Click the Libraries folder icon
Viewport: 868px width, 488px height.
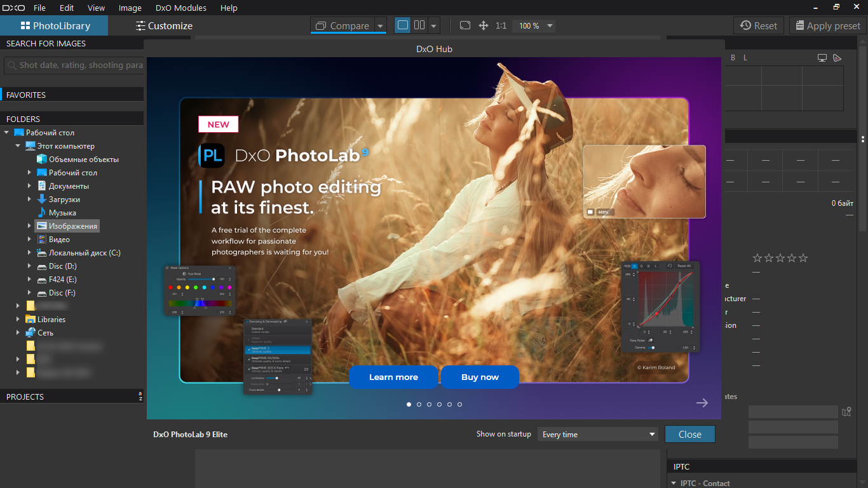coord(31,319)
